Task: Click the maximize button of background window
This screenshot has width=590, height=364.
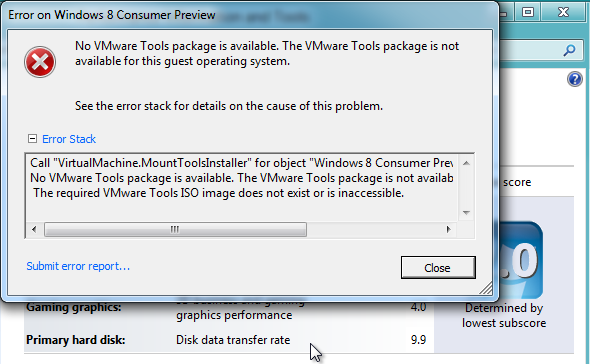Action: click(528, 12)
